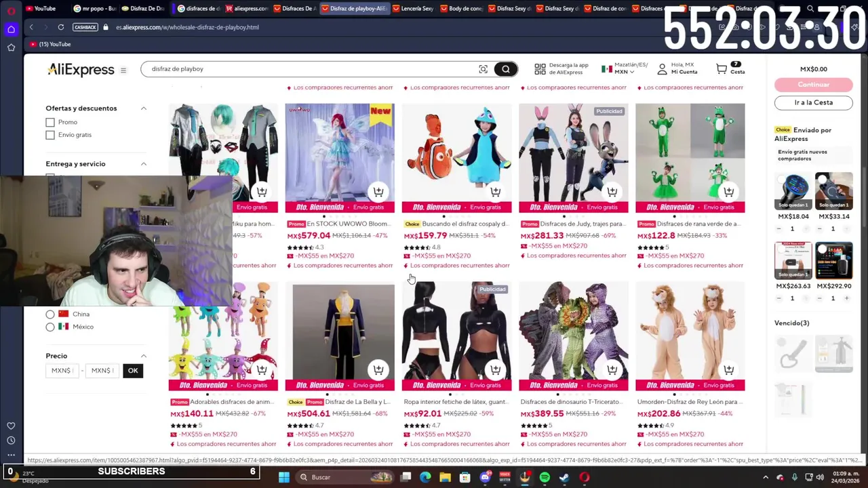Open the Windows Start button

point(284,477)
